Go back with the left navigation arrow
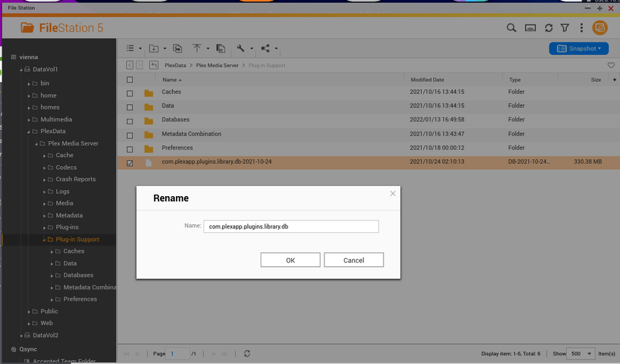Screen dimensions: 620x364 point(130,65)
